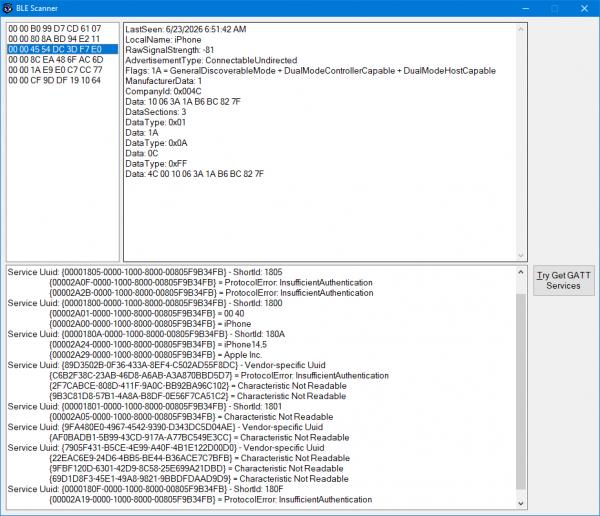Click vendor-specific service 9FA480E0 line

(x=165, y=427)
